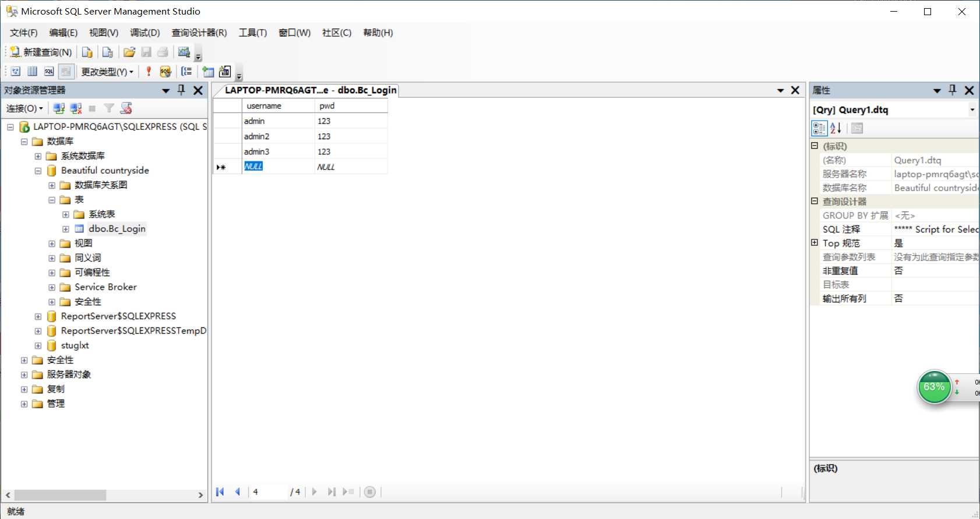Image resolution: width=980 pixels, height=519 pixels.
Task: Select the 服务器对象 folder
Action: (x=69, y=375)
